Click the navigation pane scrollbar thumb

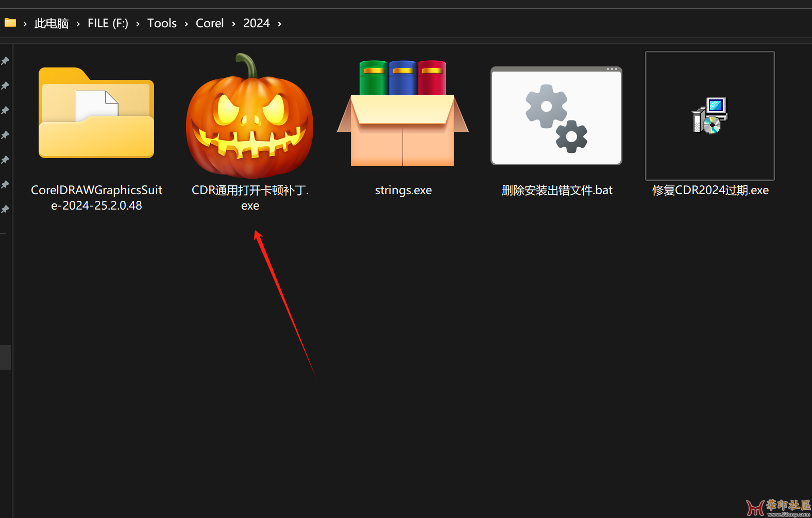tap(6, 357)
